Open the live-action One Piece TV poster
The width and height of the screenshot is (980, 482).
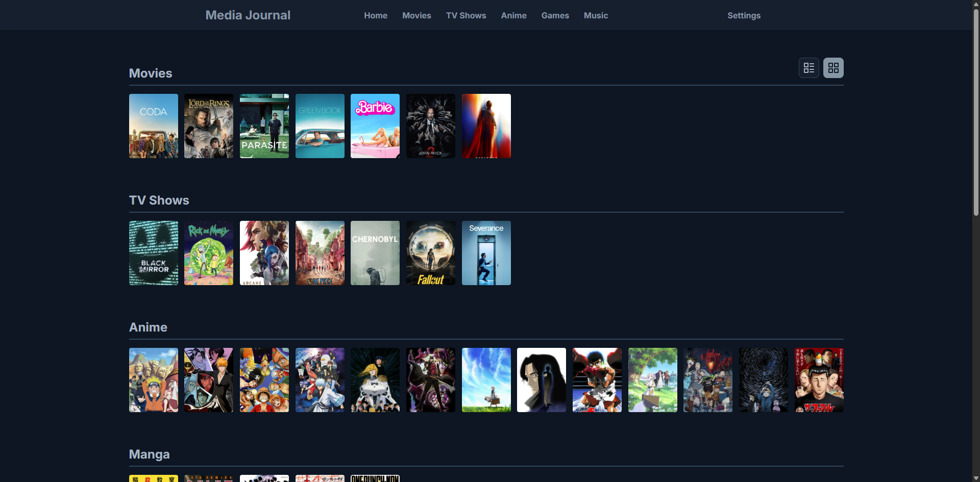pyautogui.click(x=320, y=253)
